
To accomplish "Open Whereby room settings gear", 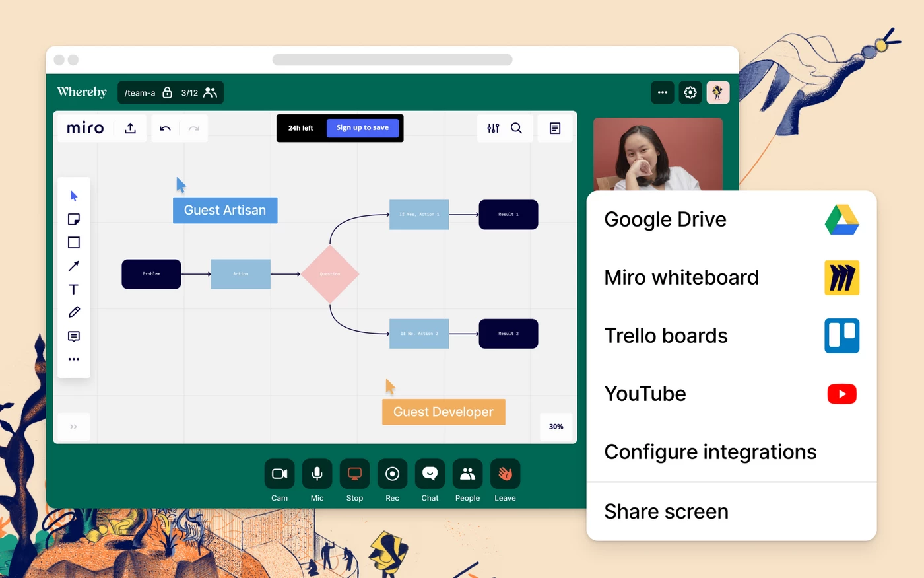I will pos(690,92).
